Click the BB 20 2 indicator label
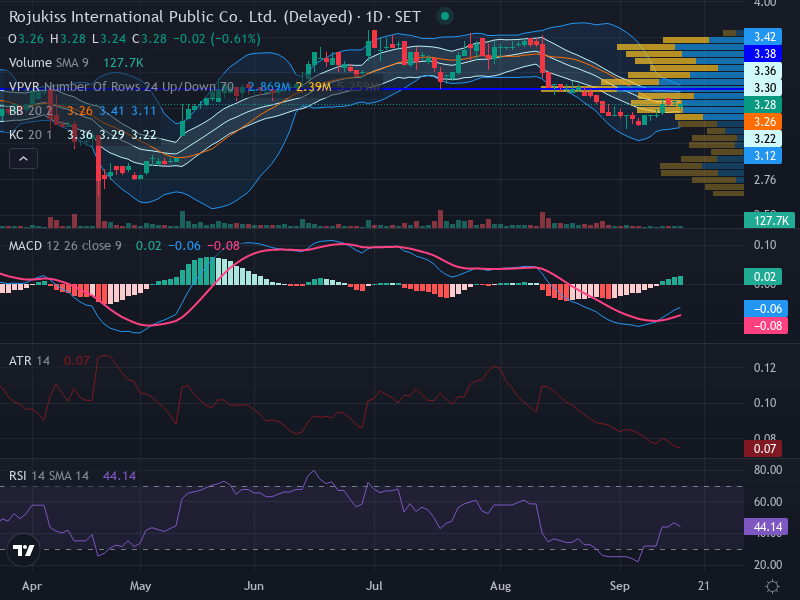 (31, 111)
